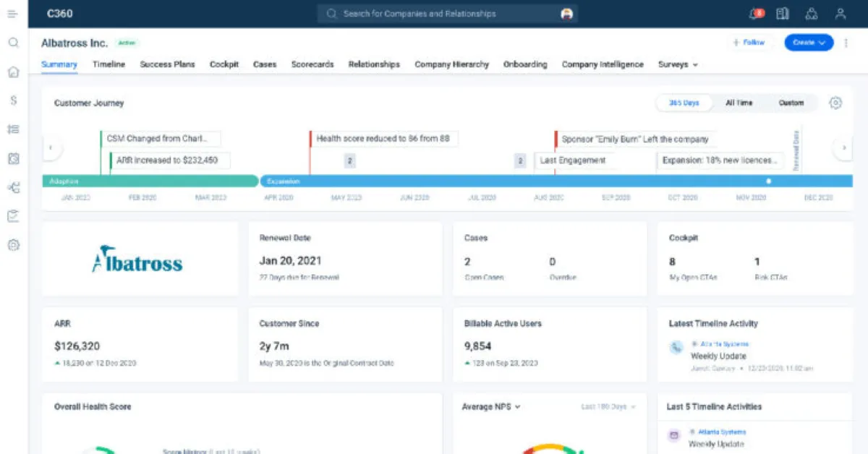Open the 'CSM Changed from Charl..' event
This screenshot has height=454, width=868.
[161, 139]
